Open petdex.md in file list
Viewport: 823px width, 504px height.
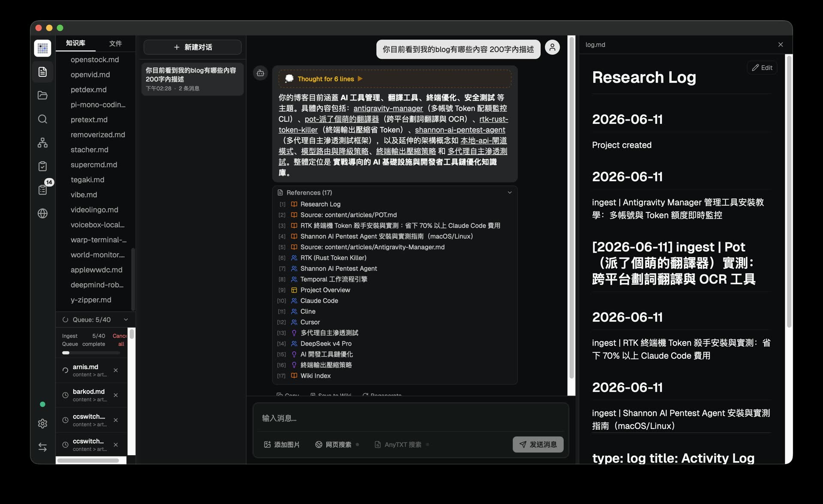click(x=89, y=90)
